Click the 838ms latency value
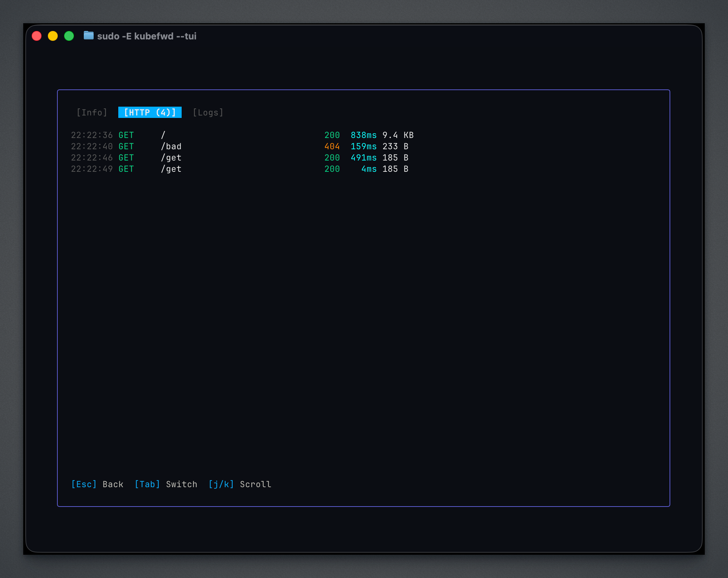 click(x=364, y=135)
